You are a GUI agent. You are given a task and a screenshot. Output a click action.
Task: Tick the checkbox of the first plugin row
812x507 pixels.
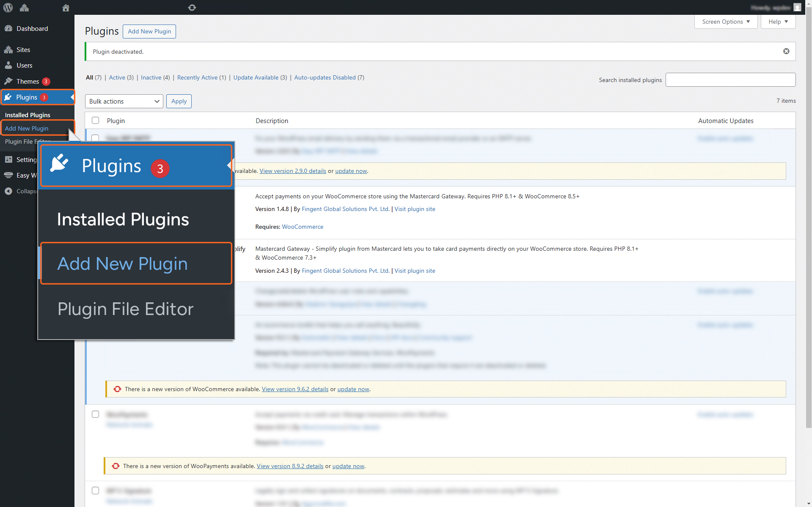[96, 138]
